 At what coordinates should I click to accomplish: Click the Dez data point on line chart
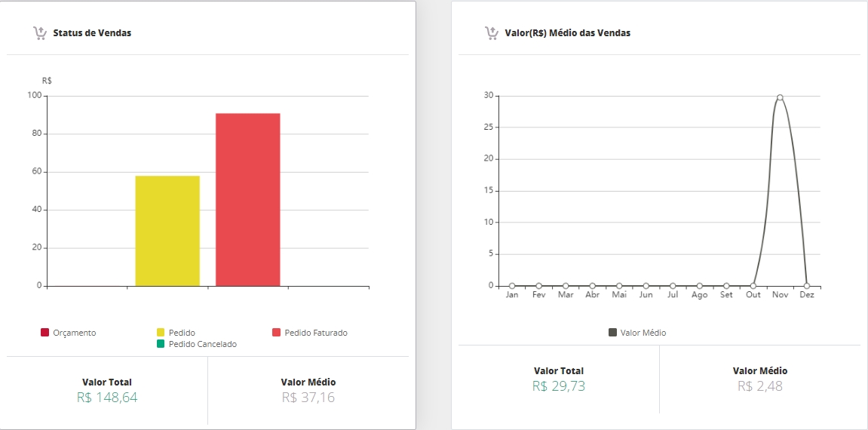[807, 286]
